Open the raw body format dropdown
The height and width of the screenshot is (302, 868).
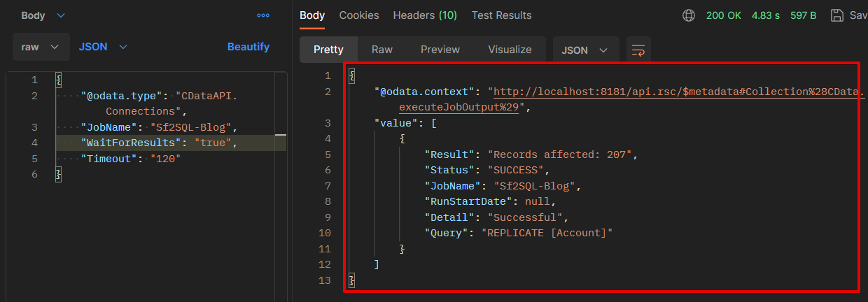click(41, 47)
